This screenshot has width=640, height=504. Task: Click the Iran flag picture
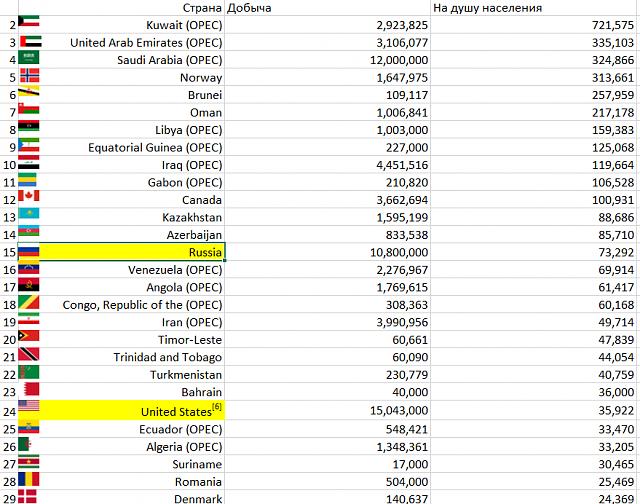pyautogui.click(x=29, y=318)
